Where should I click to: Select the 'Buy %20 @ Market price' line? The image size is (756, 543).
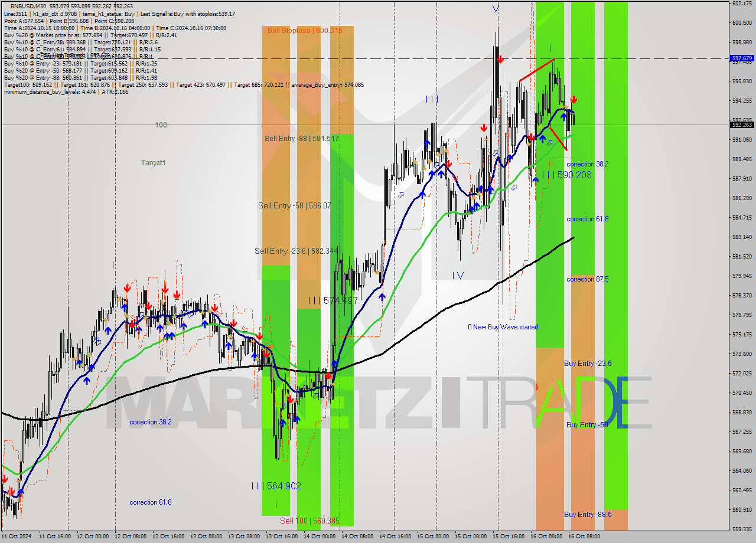(x=90, y=35)
